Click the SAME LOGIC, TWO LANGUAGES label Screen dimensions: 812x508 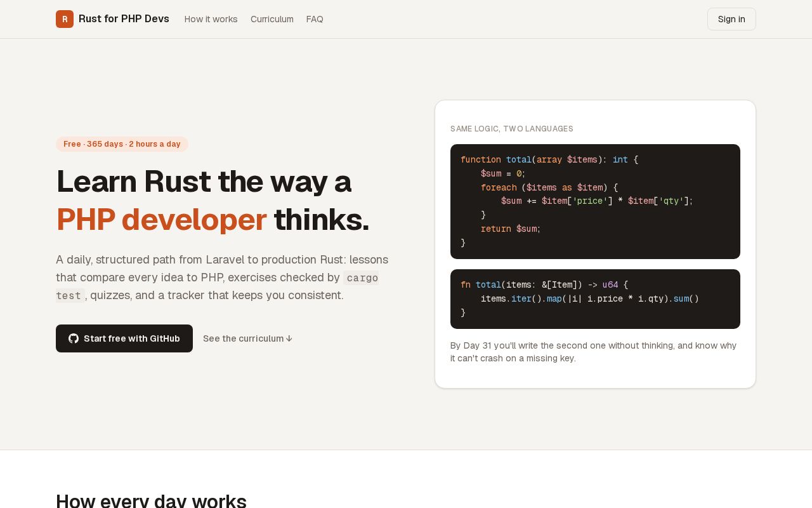coord(512,129)
